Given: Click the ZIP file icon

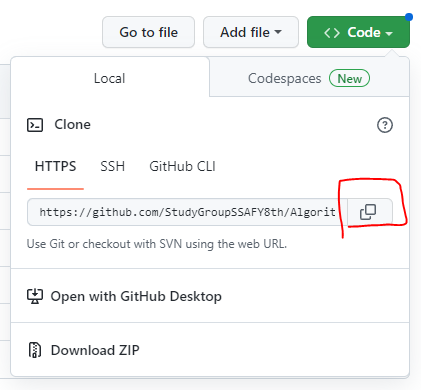Looking at the screenshot, I should coord(35,350).
